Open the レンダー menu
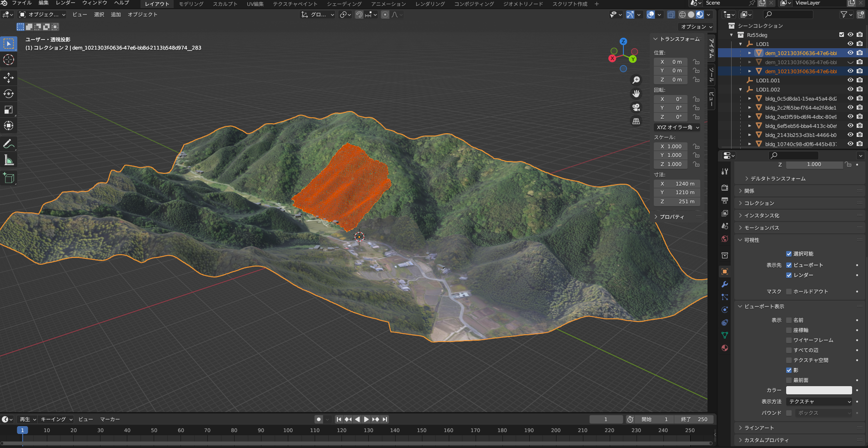 tap(65, 3)
